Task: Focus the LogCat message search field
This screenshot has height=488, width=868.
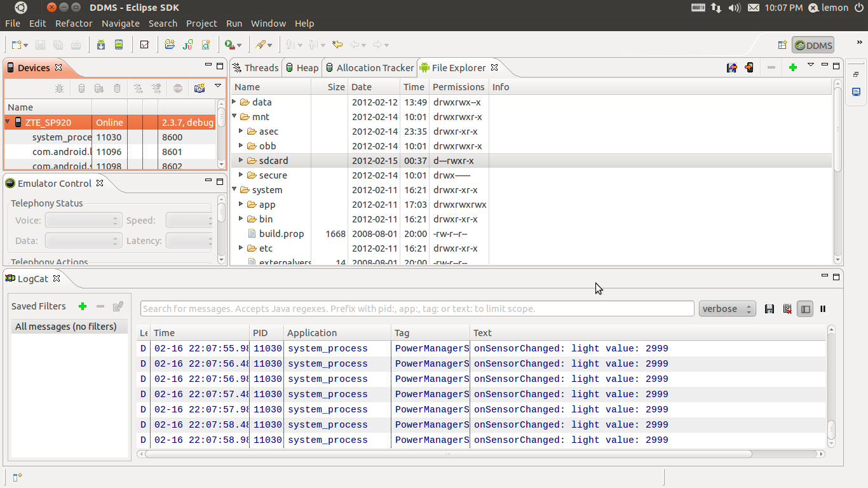Action: point(417,309)
